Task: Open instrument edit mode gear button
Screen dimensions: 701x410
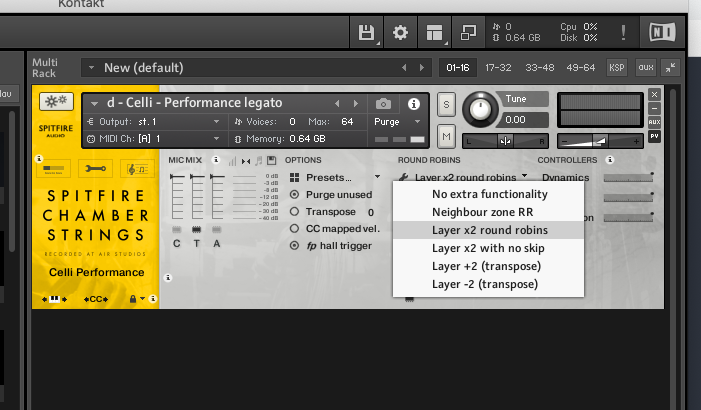Action: tap(56, 101)
